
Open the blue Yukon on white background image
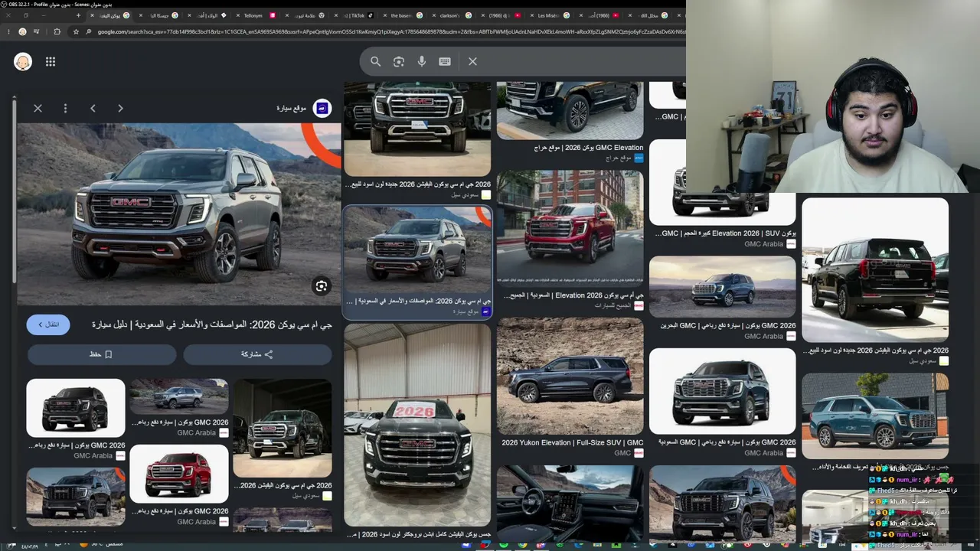(x=722, y=391)
